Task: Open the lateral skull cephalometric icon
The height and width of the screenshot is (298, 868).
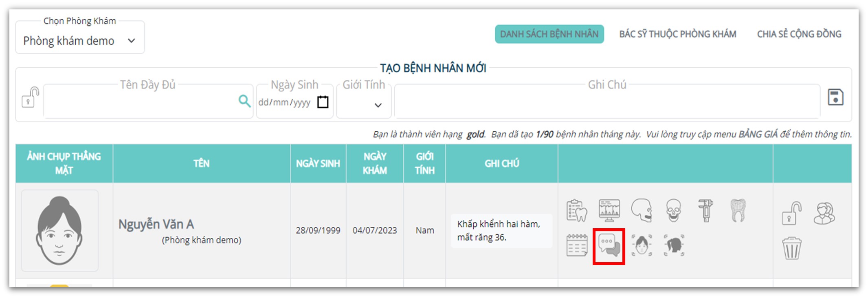Action: (x=642, y=210)
